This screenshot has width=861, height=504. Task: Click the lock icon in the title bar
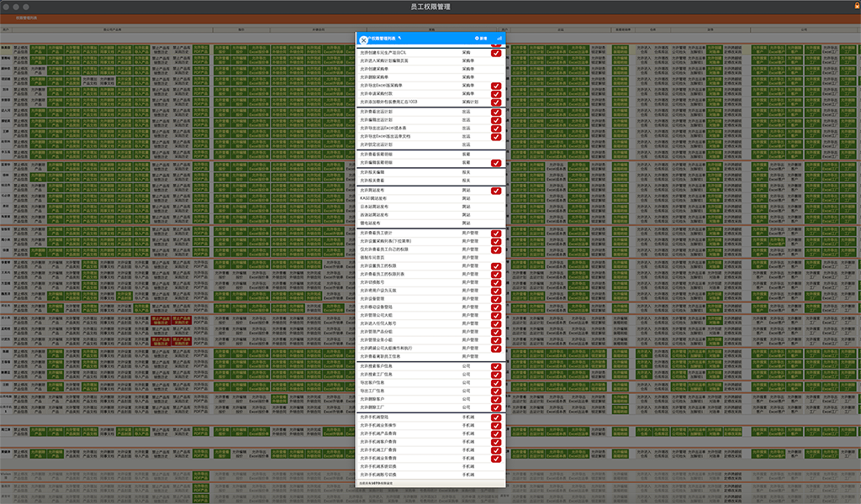pyautogui.click(x=857, y=6)
